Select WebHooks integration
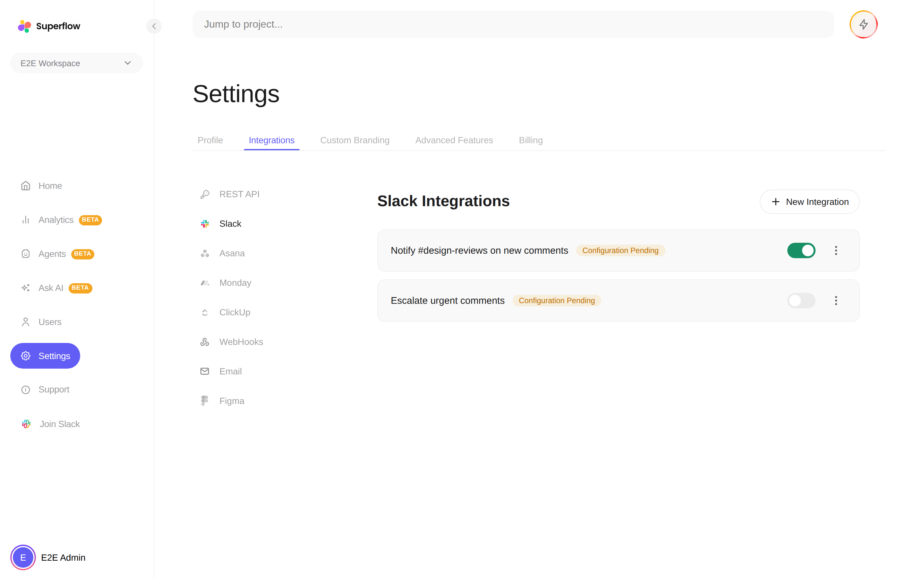 click(232, 342)
